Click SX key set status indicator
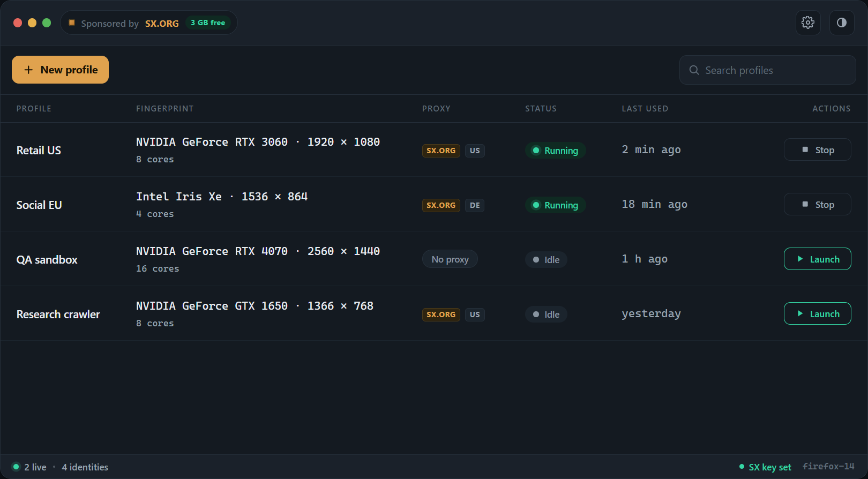The height and width of the screenshot is (479, 868). pyautogui.click(x=765, y=467)
